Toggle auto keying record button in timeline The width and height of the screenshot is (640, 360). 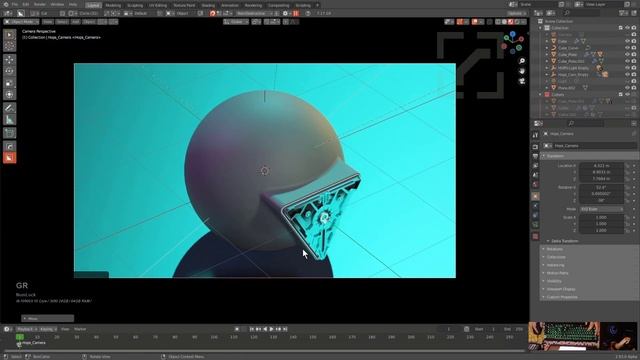coord(237,329)
